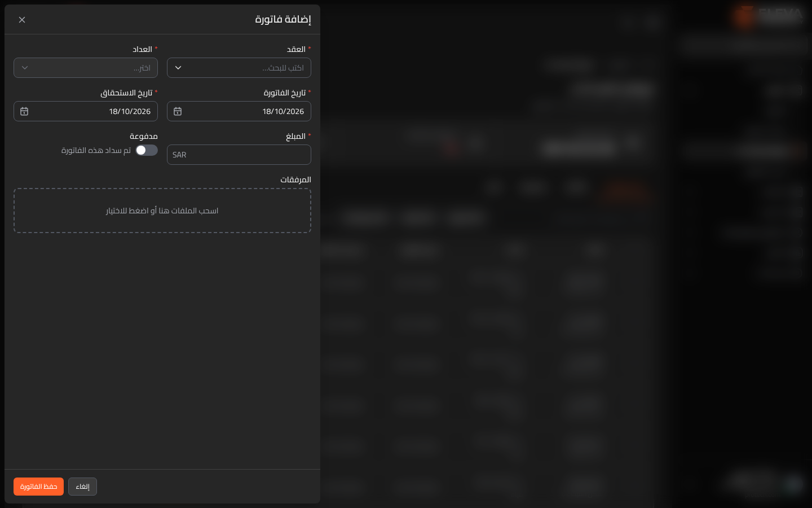Toggle the مدفوعة paid switch on
The image size is (812, 508).
pos(147,150)
